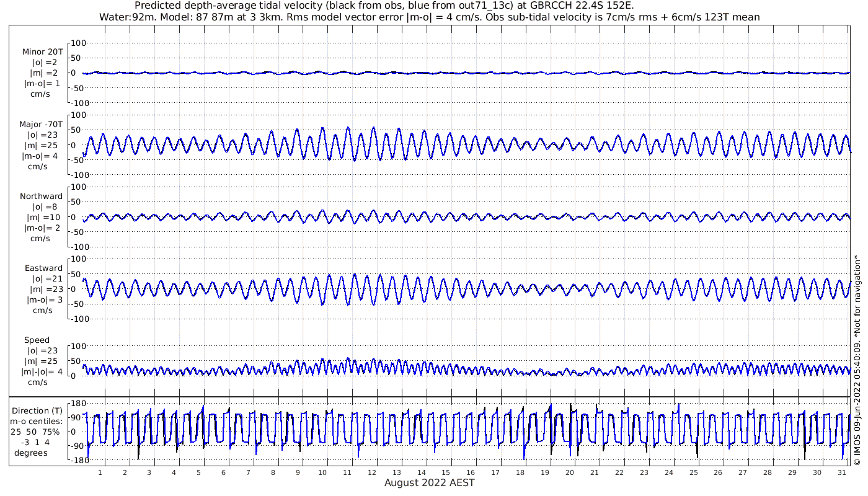The image size is (868, 496).
Task: Click day 1 tick label on date axis
Action: 100,472
